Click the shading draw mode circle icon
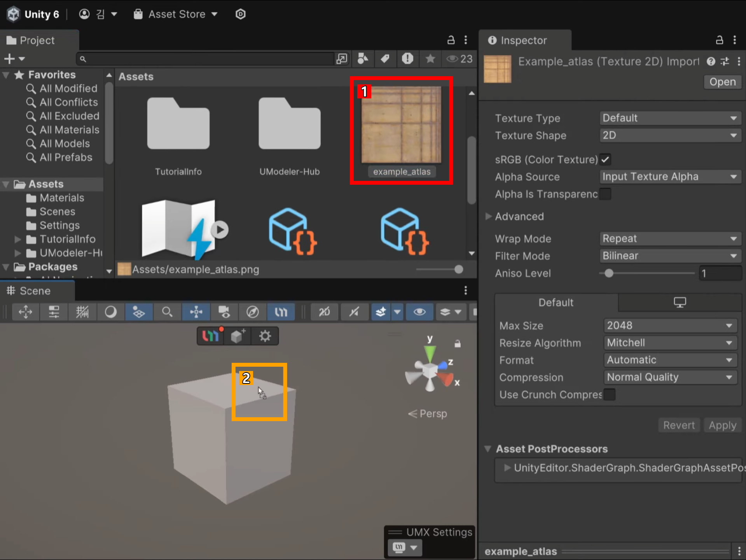The image size is (746, 560). (111, 312)
